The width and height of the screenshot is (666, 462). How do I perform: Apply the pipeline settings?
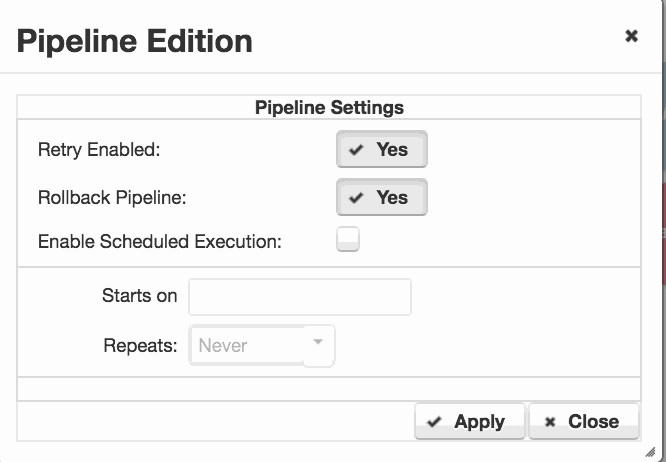(470, 421)
